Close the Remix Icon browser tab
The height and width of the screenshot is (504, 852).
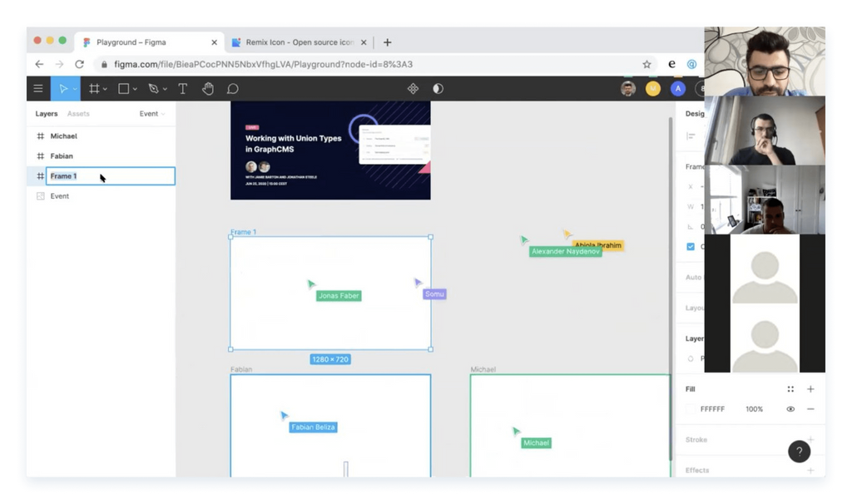coord(364,42)
